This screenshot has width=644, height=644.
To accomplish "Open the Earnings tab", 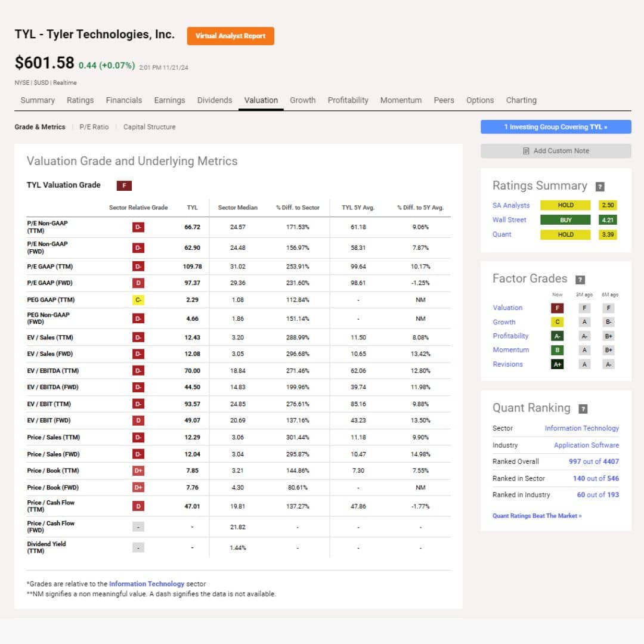I will tap(169, 100).
